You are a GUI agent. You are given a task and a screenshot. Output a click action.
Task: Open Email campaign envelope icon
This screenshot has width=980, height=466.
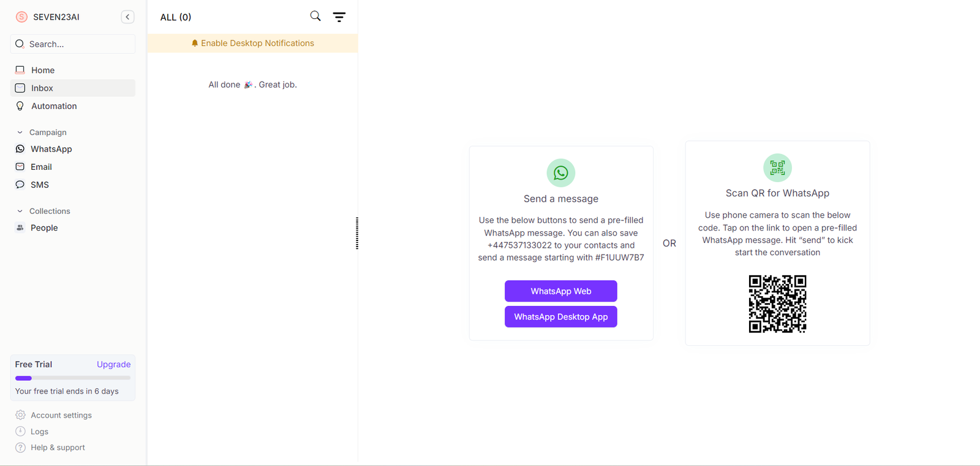20,167
